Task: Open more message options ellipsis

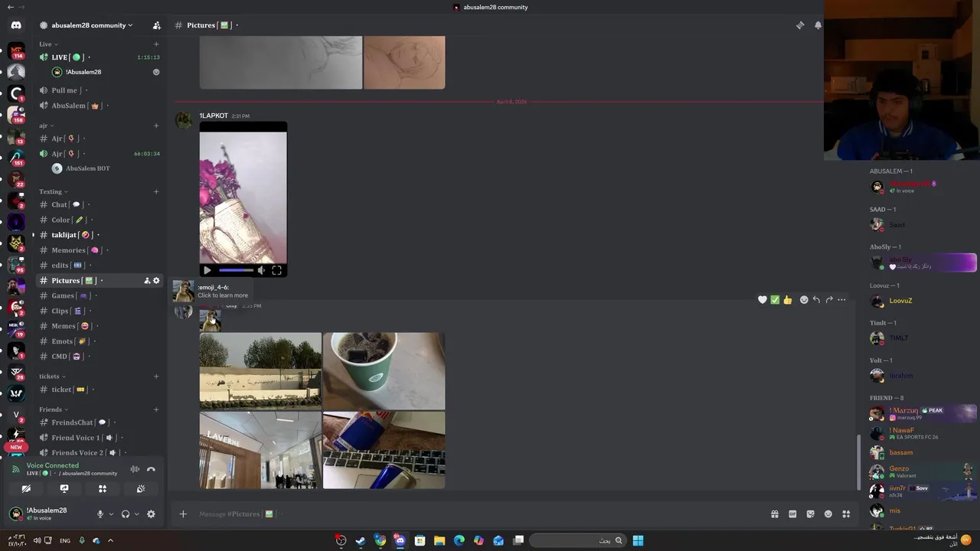Action: point(841,300)
